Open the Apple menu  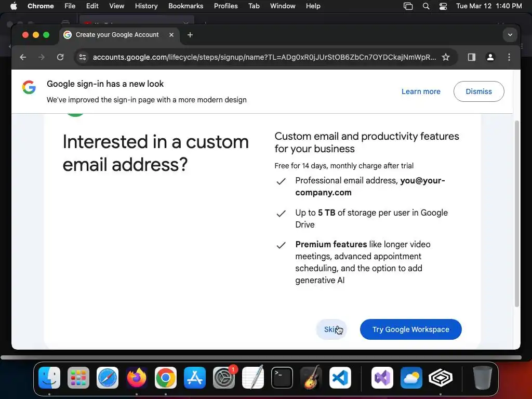14,6
